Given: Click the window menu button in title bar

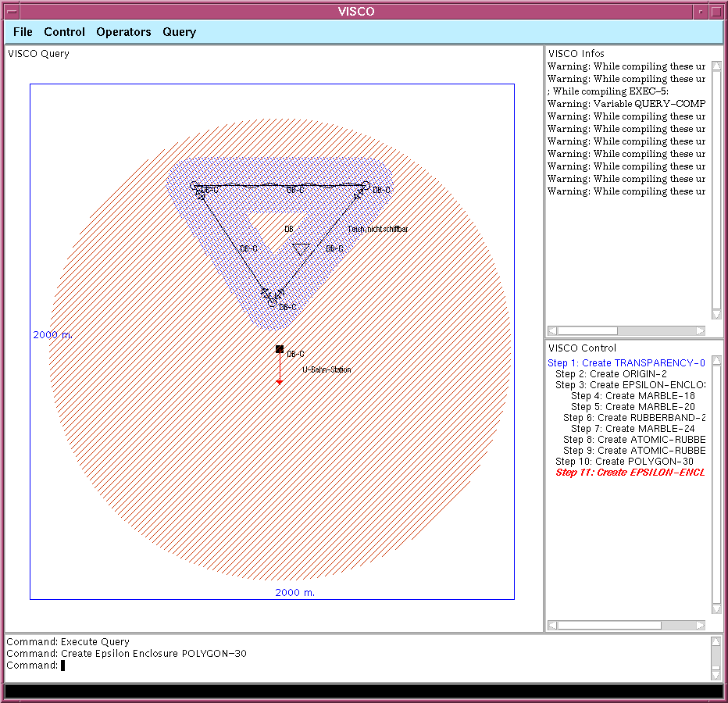Looking at the screenshot, I should tap(12, 12).
